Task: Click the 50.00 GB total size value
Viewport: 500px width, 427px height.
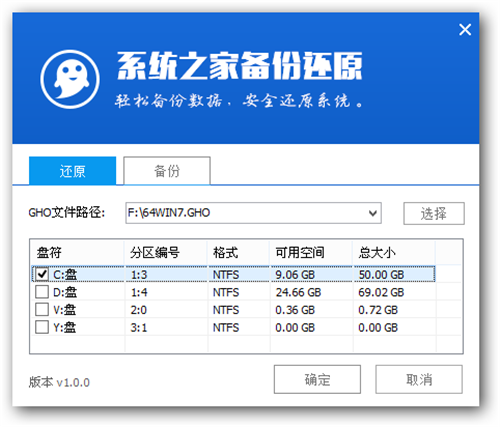Action: click(x=381, y=275)
